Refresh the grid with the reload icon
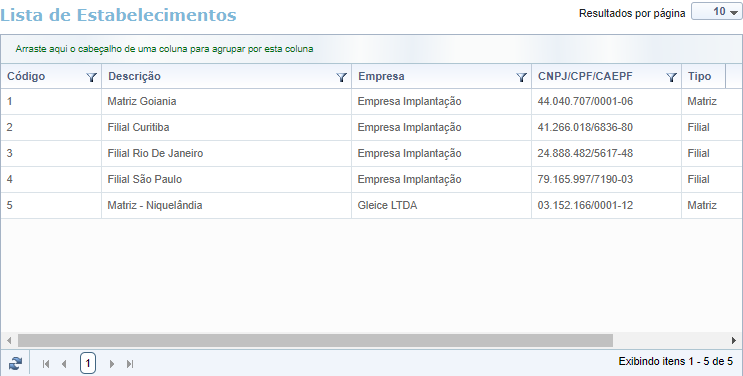Image resolution: width=743 pixels, height=376 pixels. click(15, 364)
